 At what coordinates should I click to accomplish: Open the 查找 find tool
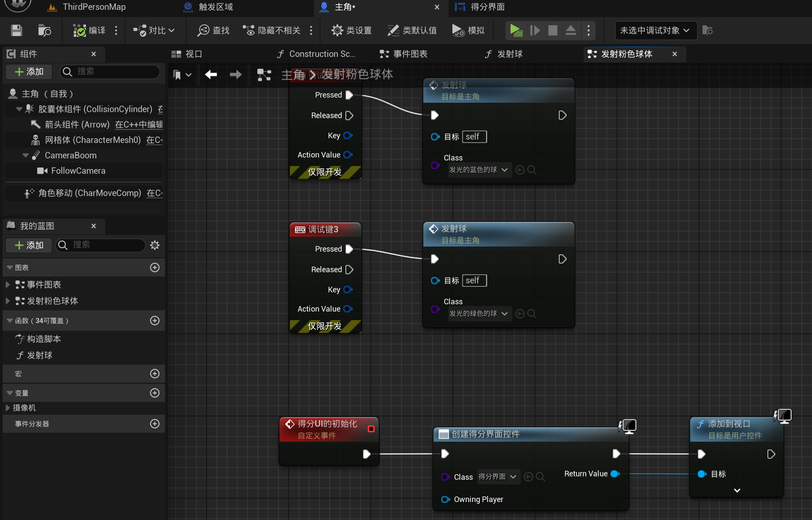pos(213,30)
